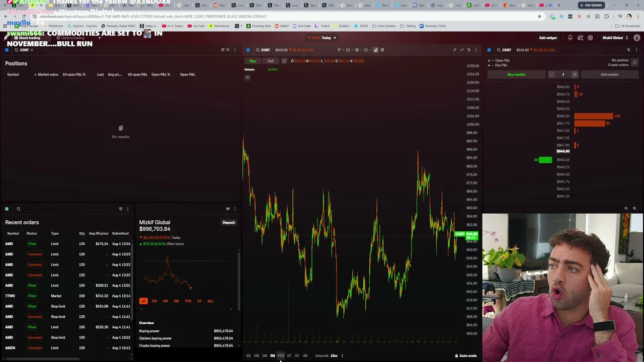Open the COST symbol search in ladder widget
Image resolution: width=644 pixels, height=362 pixels.
click(504, 50)
